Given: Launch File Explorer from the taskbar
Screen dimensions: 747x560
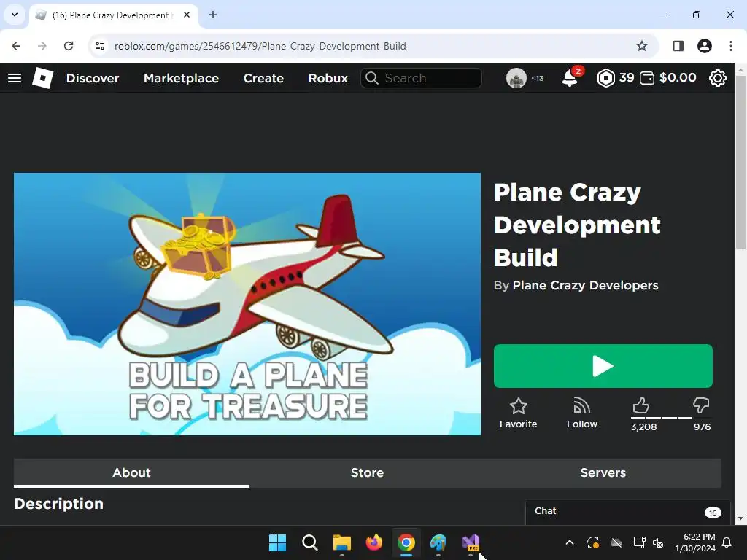Looking at the screenshot, I should tap(342, 542).
